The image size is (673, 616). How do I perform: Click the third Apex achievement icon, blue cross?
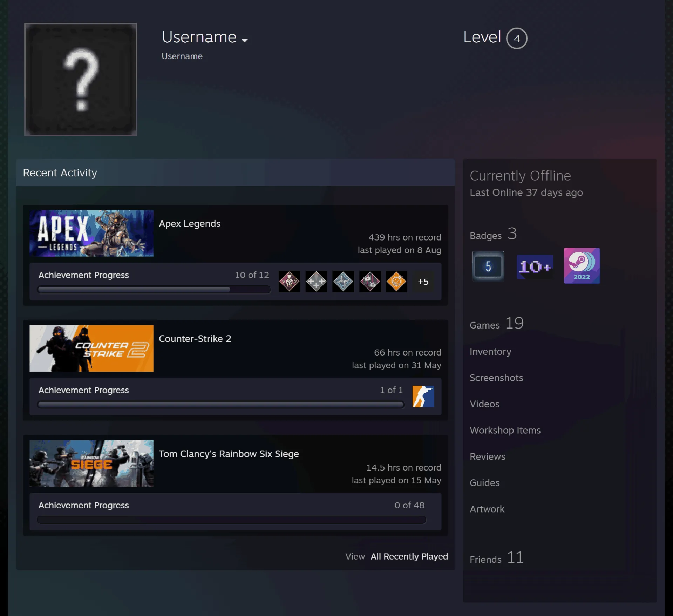(343, 281)
